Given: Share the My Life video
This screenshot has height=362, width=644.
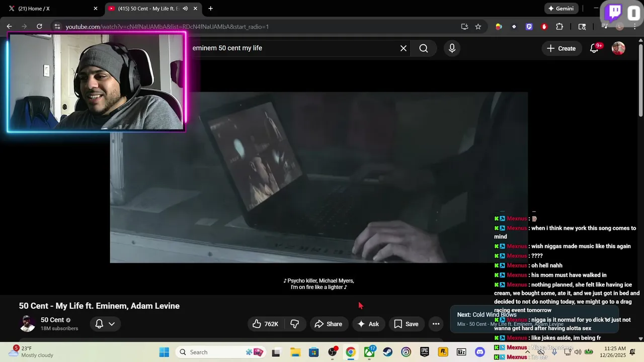Looking at the screenshot, I should coord(329,324).
